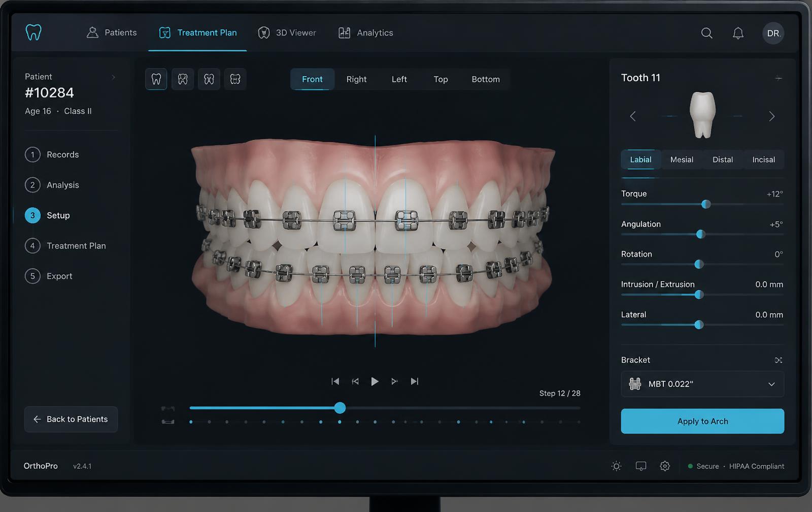Switch to 3D Viewer tab

pyautogui.click(x=287, y=33)
